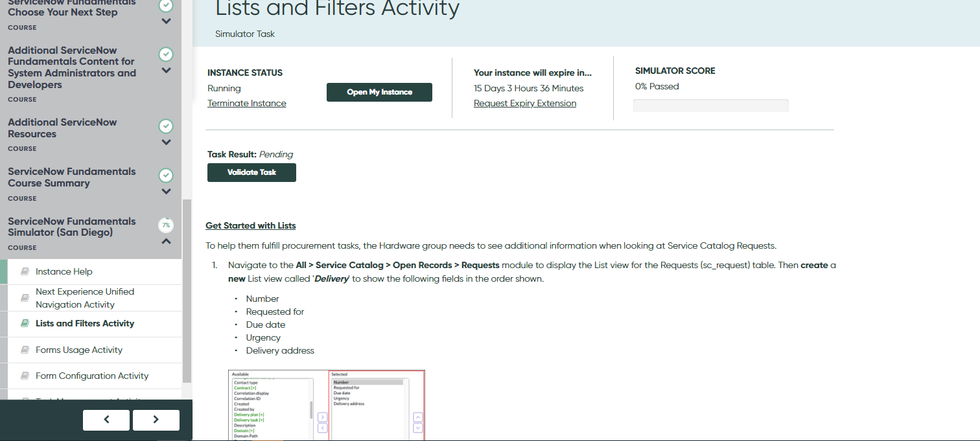Click the completed checkmark beside Choose Your Next Step

point(166,5)
